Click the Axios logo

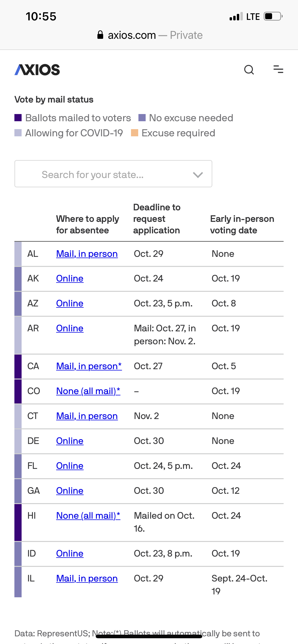click(x=37, y=70)
